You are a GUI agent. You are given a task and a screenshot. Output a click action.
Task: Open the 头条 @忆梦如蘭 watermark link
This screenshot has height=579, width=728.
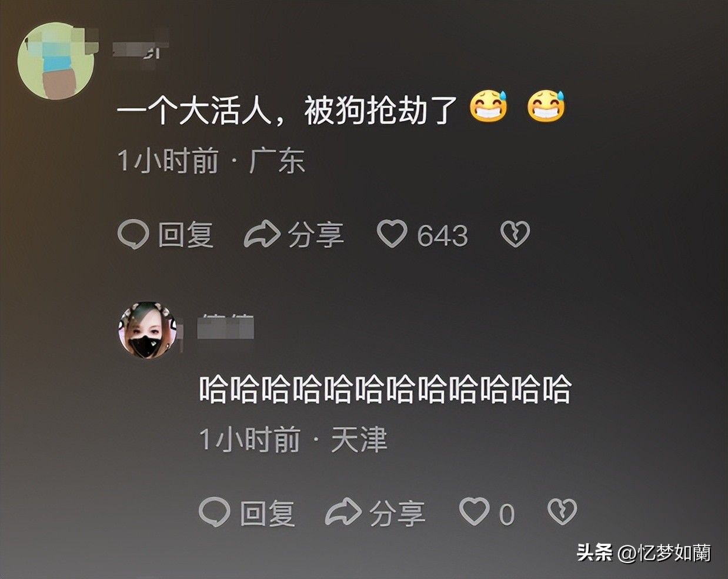pyautogui.click(x=644, y=553)
